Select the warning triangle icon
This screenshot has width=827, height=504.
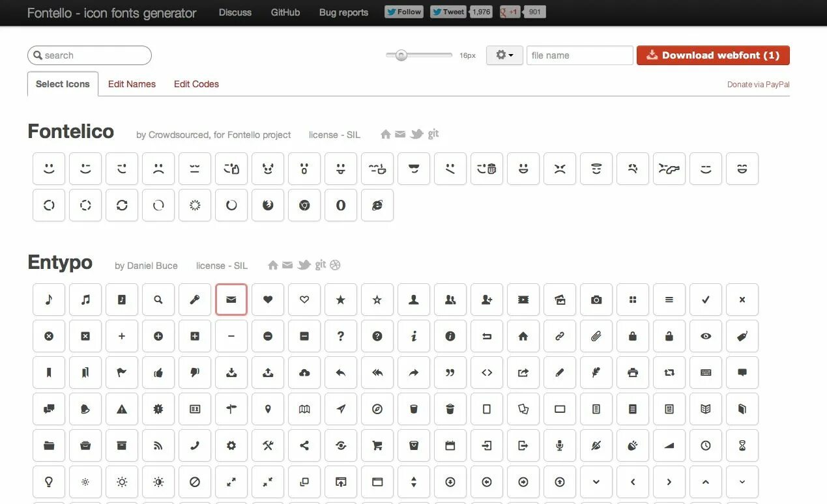[x=122, y=409]
